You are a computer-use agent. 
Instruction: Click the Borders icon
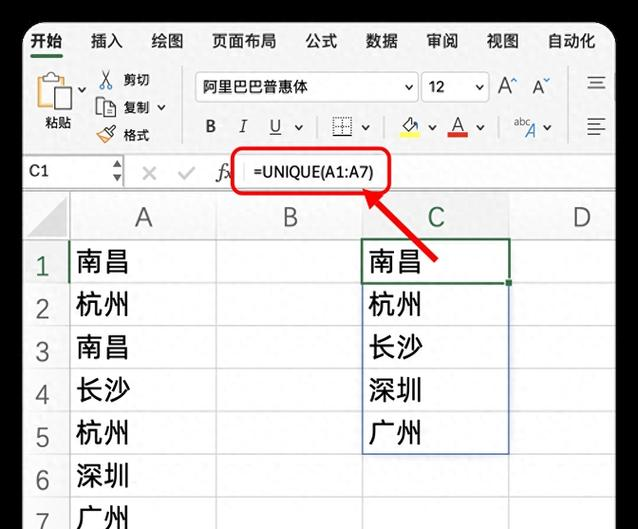342,127
